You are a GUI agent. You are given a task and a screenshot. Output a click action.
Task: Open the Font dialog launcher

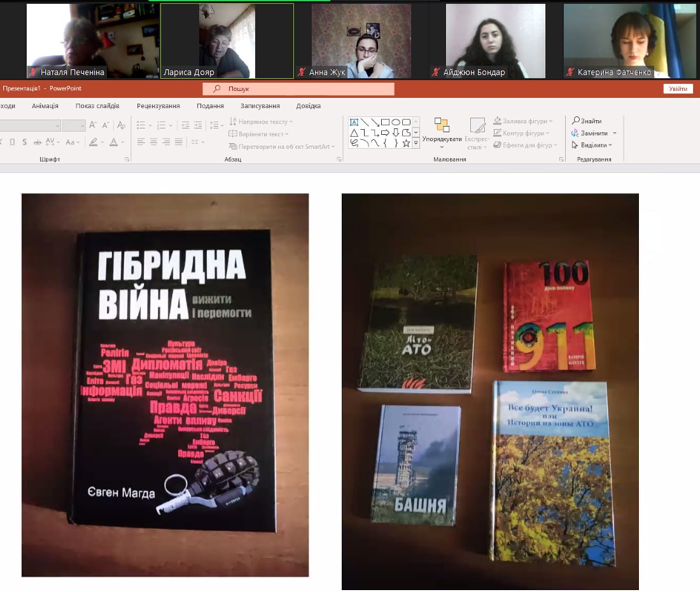coord(127,159)
